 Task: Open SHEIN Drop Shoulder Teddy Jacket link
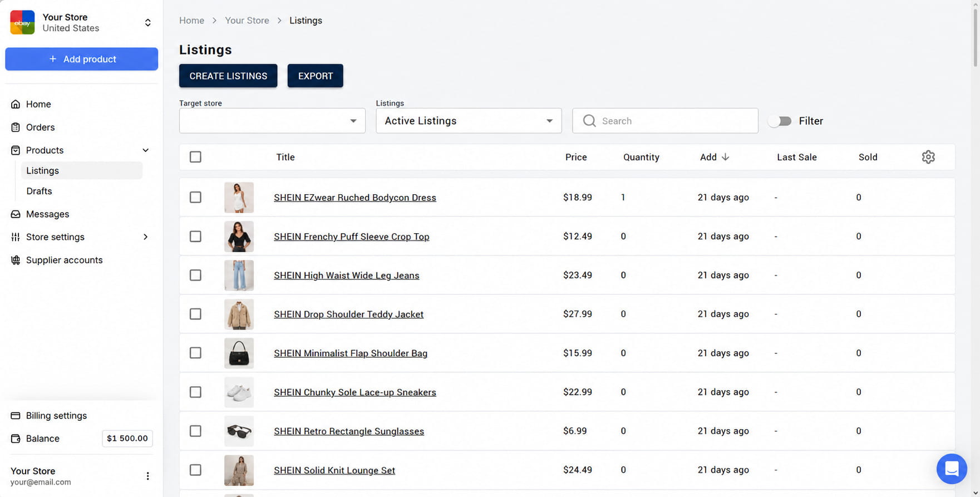coord(349,314)
